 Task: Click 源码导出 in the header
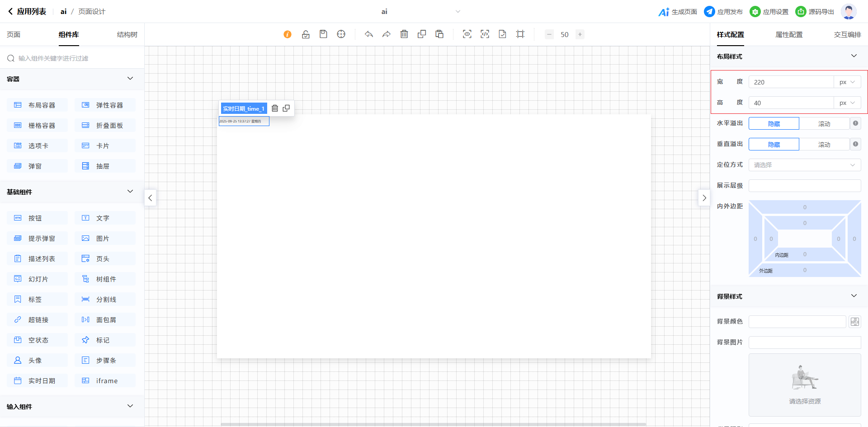[x=815, y=12]
